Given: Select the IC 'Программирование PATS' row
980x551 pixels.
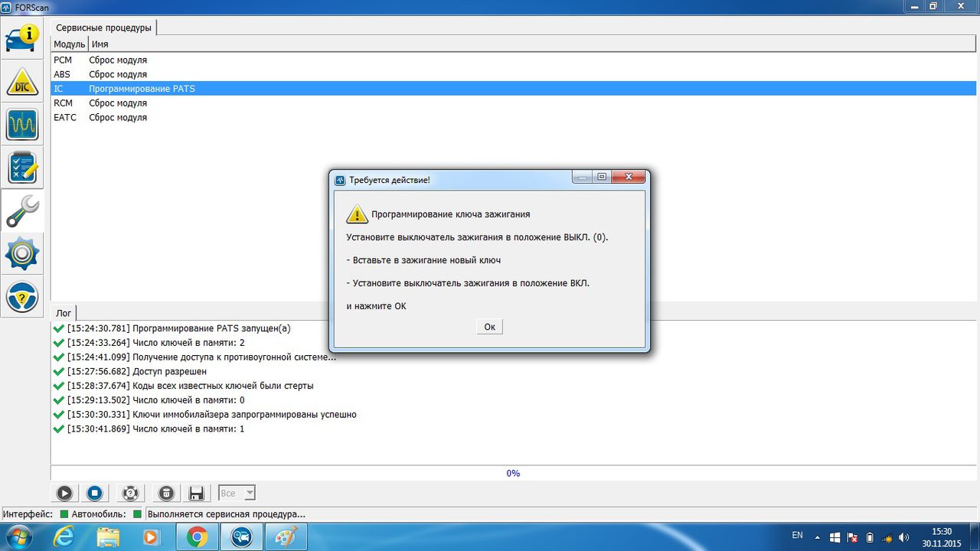Looking at the screenshot, I should [x=514, y=89].
